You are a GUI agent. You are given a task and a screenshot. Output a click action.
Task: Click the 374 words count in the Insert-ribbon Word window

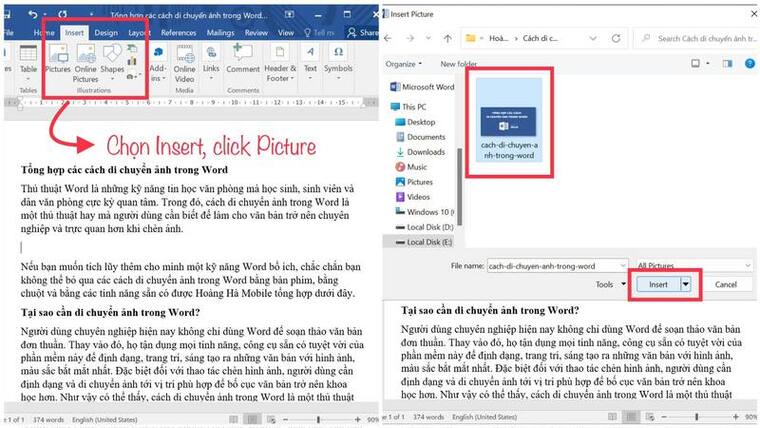48,419
